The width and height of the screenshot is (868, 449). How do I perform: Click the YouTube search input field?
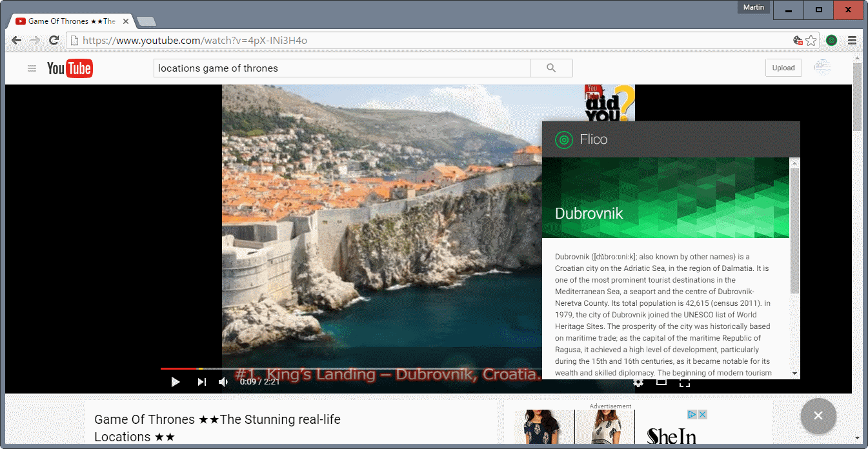(341, 68)
